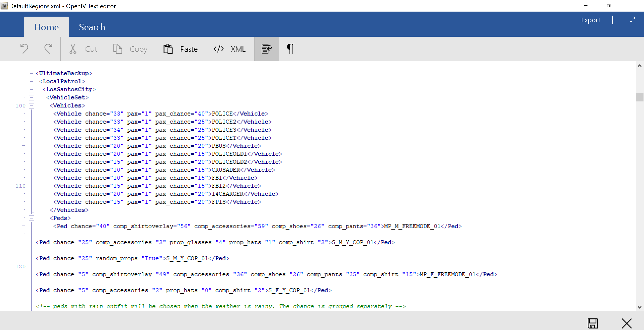The image size is (644, 330).
Task: Click the Redo arrow icon
Action: pyautogui.click(x=48, y=49)
